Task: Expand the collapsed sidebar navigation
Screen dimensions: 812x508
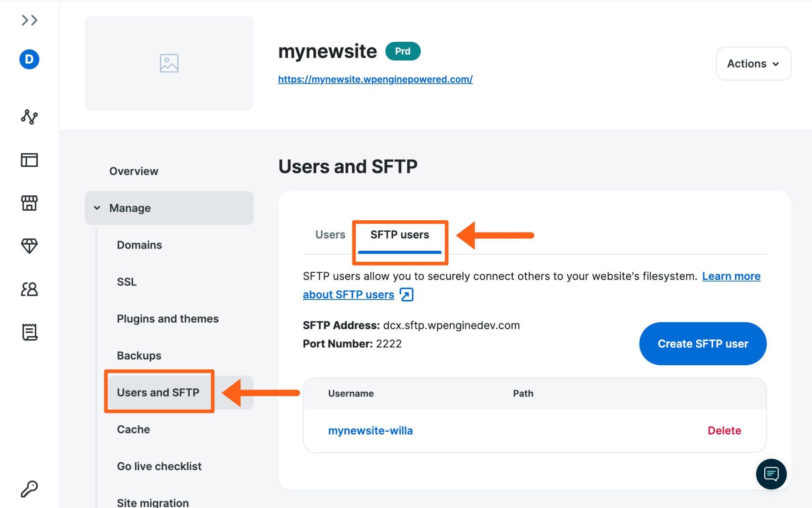Action: [29, 20]
